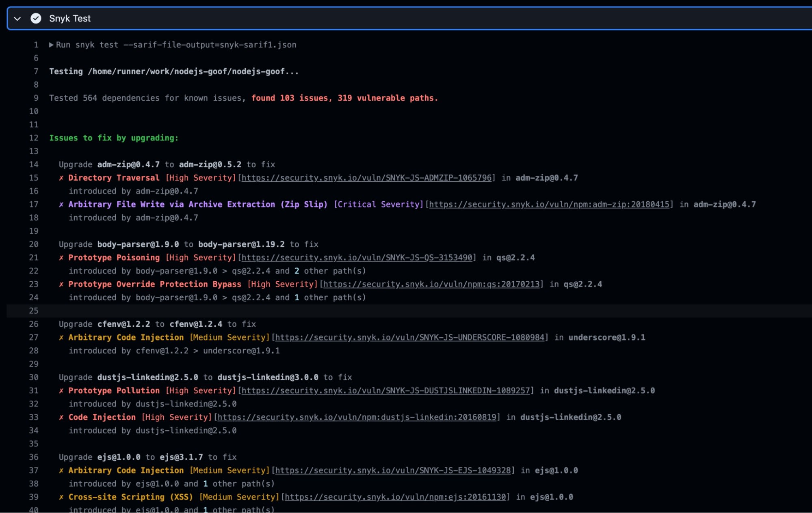Click 'Code Injection' High Severity issue title
The height and width of the screenshot is (513, 812).
(102, 417)
